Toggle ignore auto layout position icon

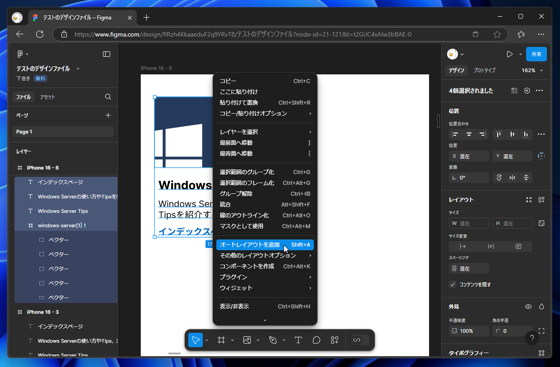click(541, 156)
